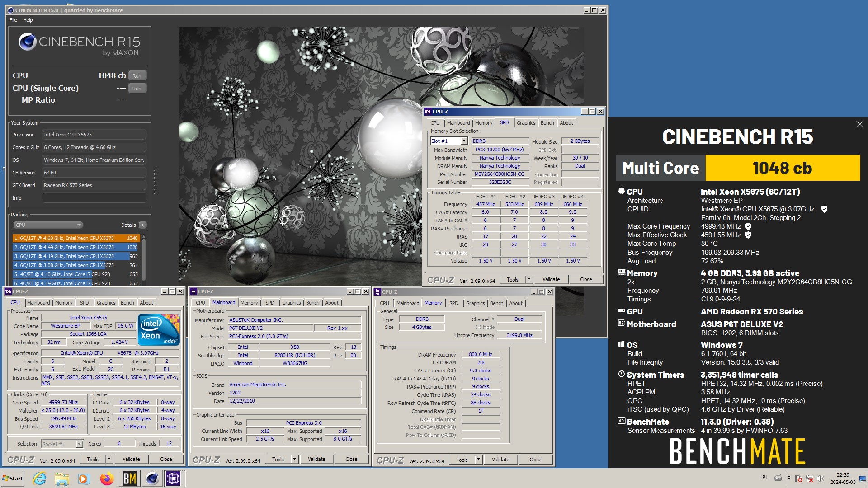Viewport: 868px width, 488px height.
Task: Check the disconnected network icon in the tray
Action: (810, 479)
